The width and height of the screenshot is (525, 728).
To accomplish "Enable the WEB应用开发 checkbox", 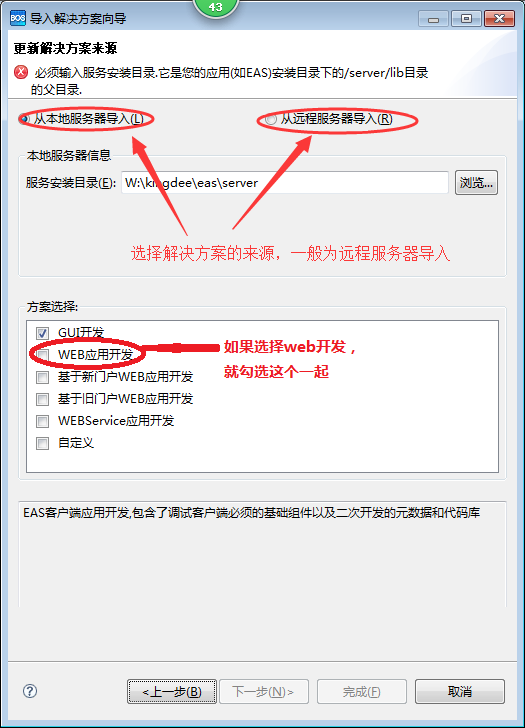I will 42,355.
